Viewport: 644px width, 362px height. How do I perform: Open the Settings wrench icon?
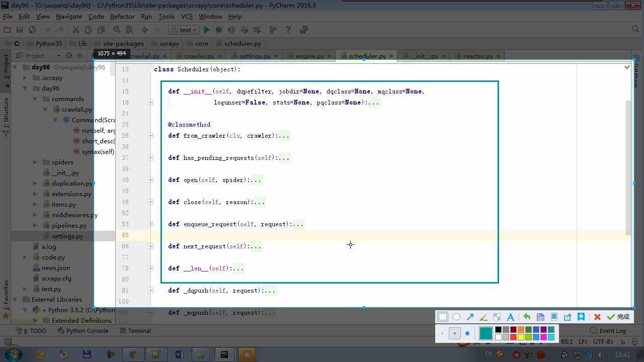pos(273,30)
